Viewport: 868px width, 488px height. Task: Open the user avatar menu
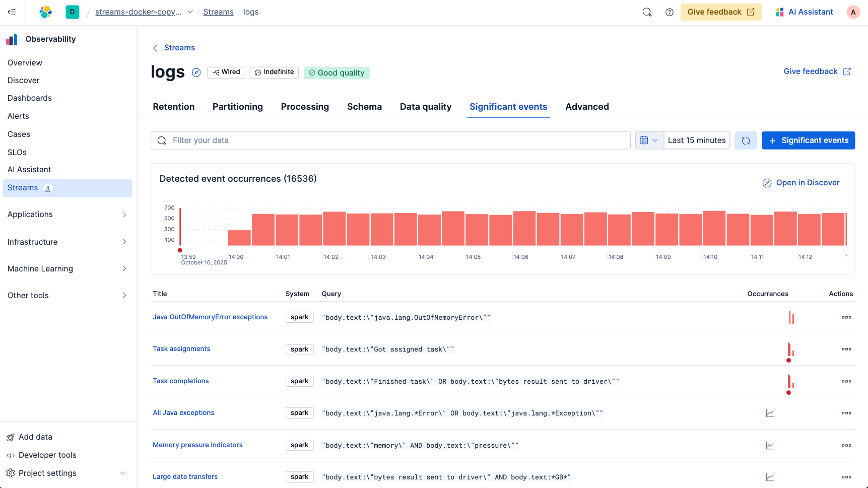pyautogui.click(x=853, y=12)
